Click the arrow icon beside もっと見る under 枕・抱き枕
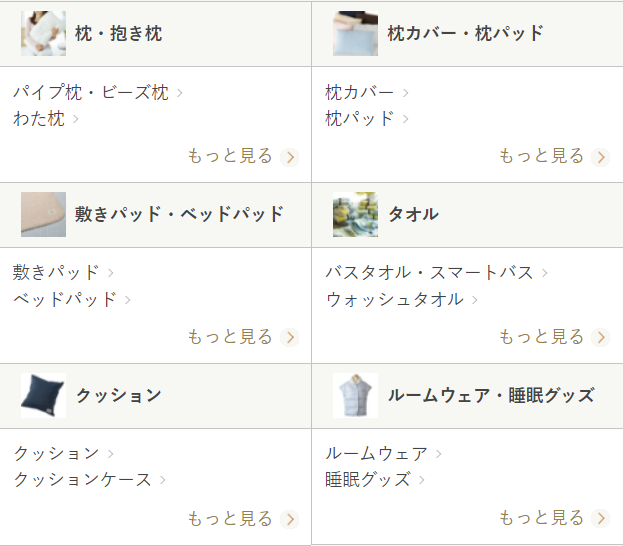Viewport: 623px width, 546px height. [x=290, y=157]
